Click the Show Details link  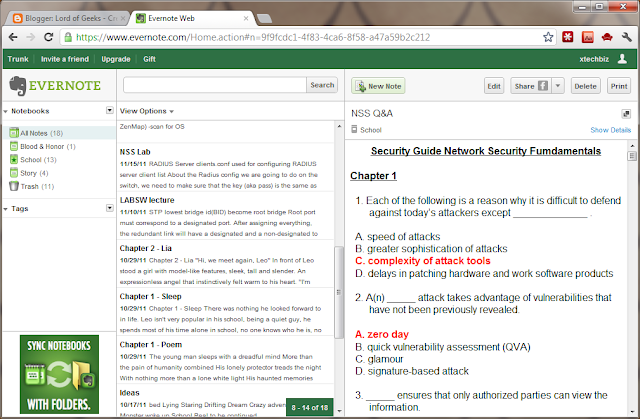pos(611,130)
